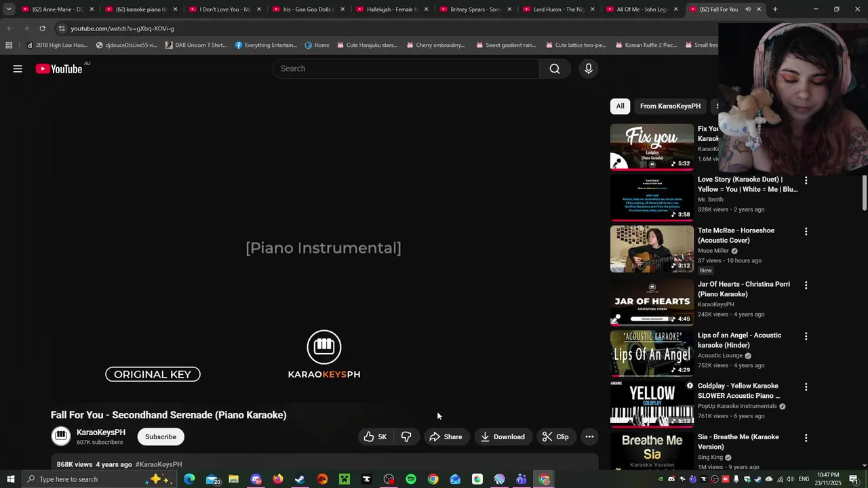
Task: Start voice search with the microphone
Action: 589,68
